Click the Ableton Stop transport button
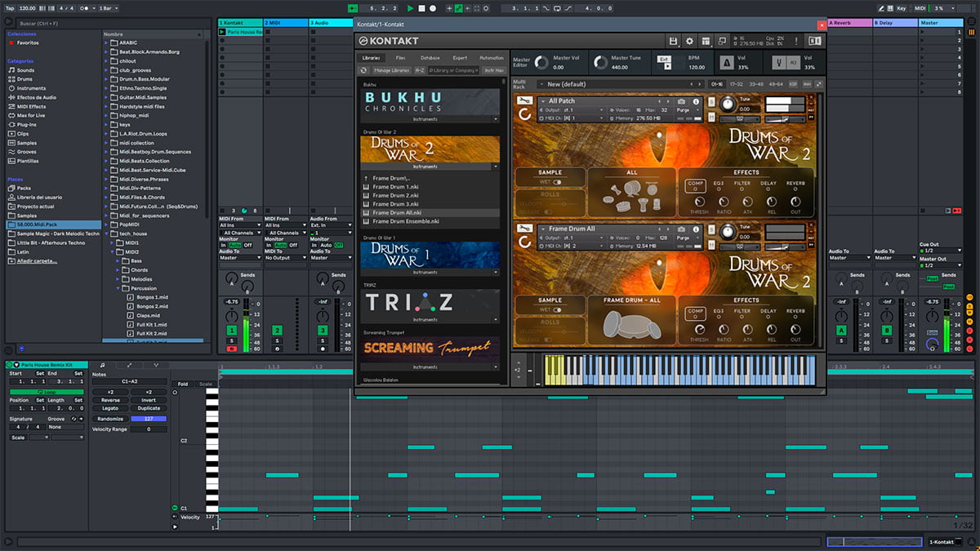980x551 pixels. click(x=421, y=8)
